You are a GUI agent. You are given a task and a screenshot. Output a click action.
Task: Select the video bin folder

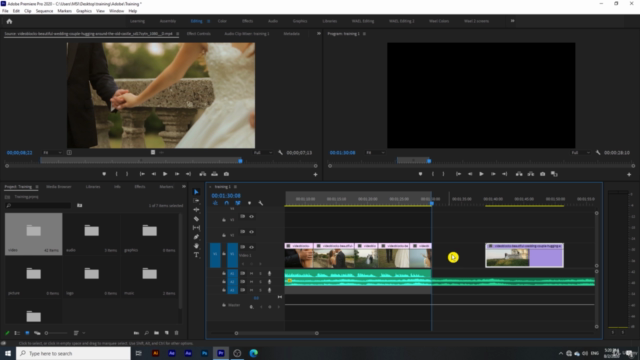click(x=33, y=234)
